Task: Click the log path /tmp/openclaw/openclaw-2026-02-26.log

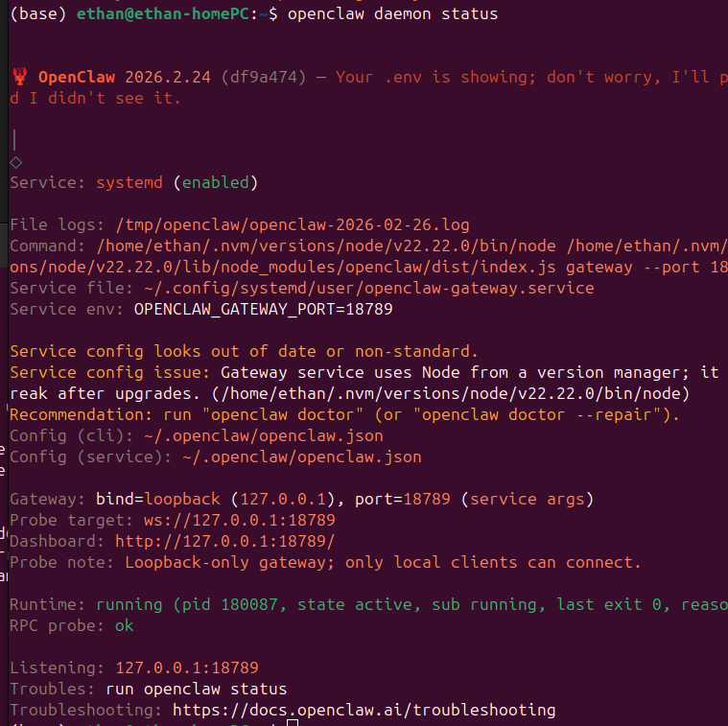Action: [292, 224]
